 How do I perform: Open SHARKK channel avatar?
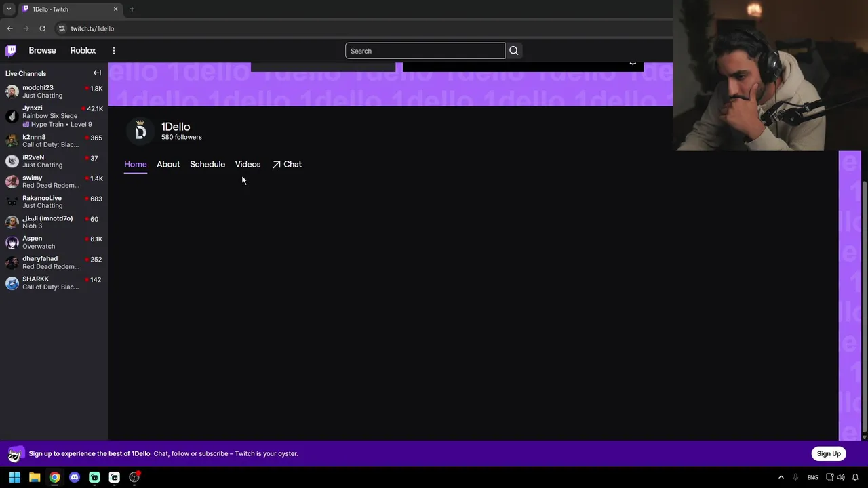(12, 283)
